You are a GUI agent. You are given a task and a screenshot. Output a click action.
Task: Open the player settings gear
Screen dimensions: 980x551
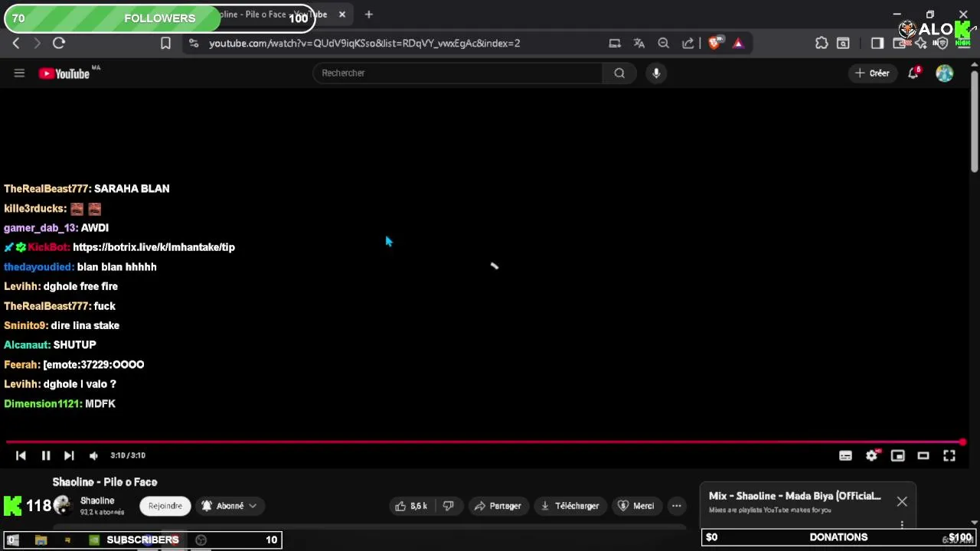871,455
